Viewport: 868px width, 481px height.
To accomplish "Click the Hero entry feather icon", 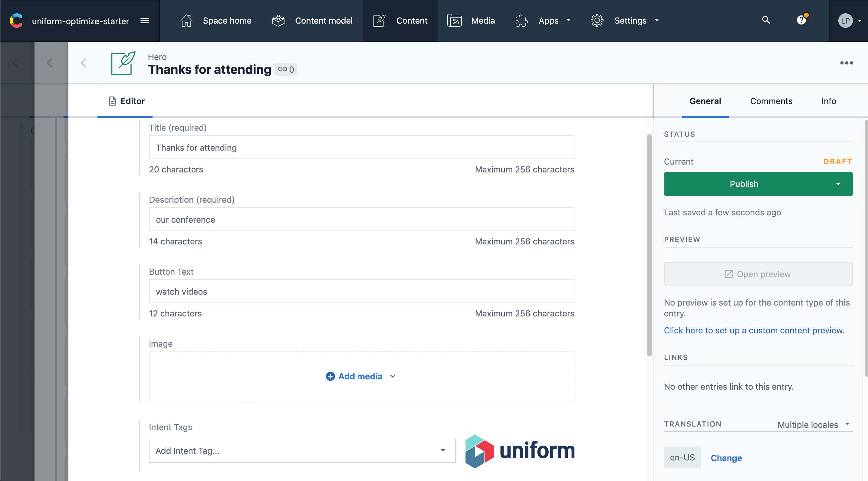I will [123, 63].
